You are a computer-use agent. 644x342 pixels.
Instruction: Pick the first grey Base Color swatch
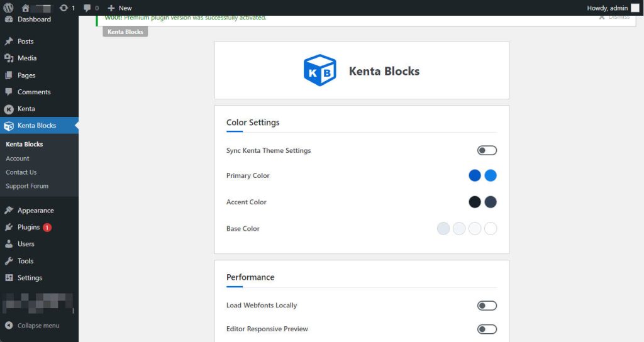pos(443,228)
